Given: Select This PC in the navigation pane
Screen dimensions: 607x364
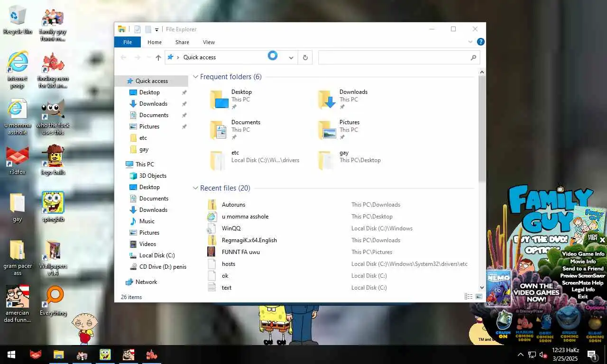Looking at the screenshot, I should point(145,164).
